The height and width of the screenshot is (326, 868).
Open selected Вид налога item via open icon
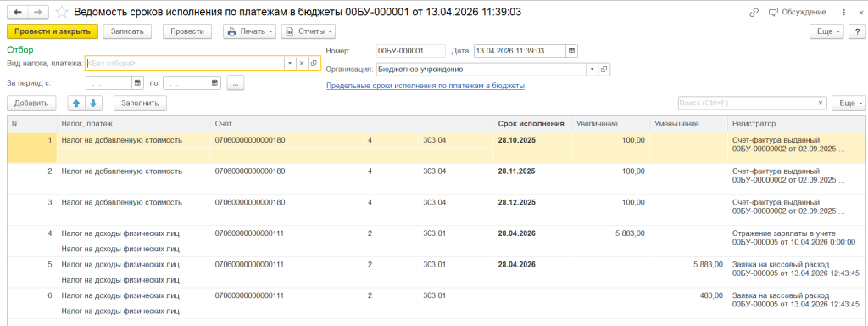click(314, 64)
